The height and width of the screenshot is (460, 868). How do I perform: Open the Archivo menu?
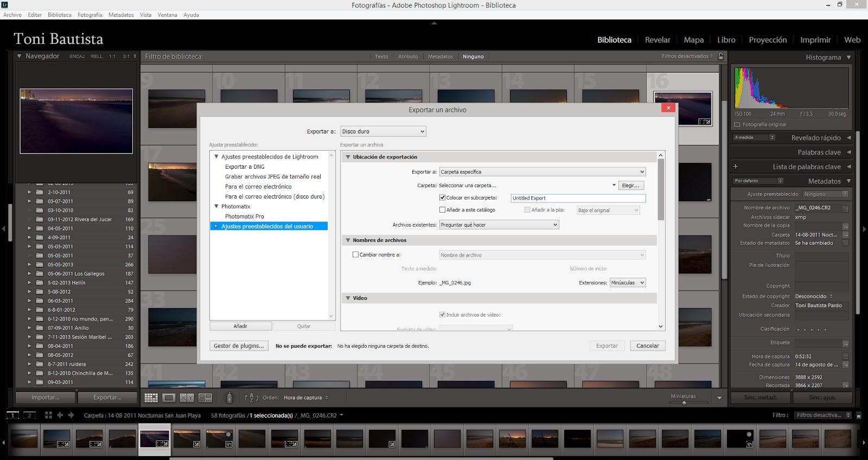(x=12, y=15)
